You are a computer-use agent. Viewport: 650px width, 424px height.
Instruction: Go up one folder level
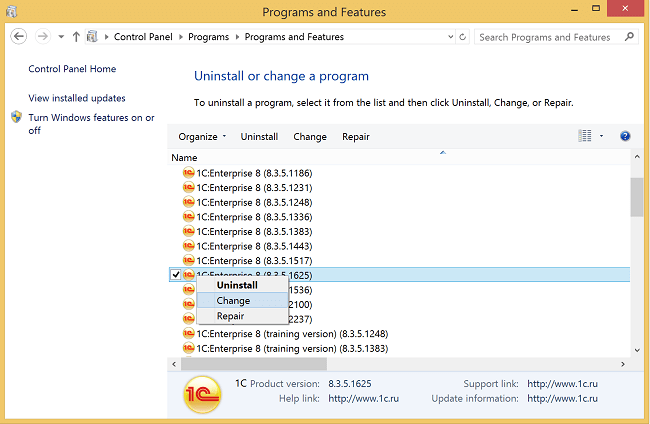coord(76,37)
